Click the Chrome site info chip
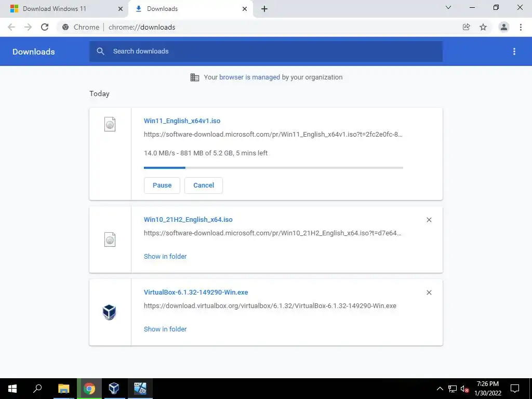Screen dimensions: 532x399 (81, 27)
